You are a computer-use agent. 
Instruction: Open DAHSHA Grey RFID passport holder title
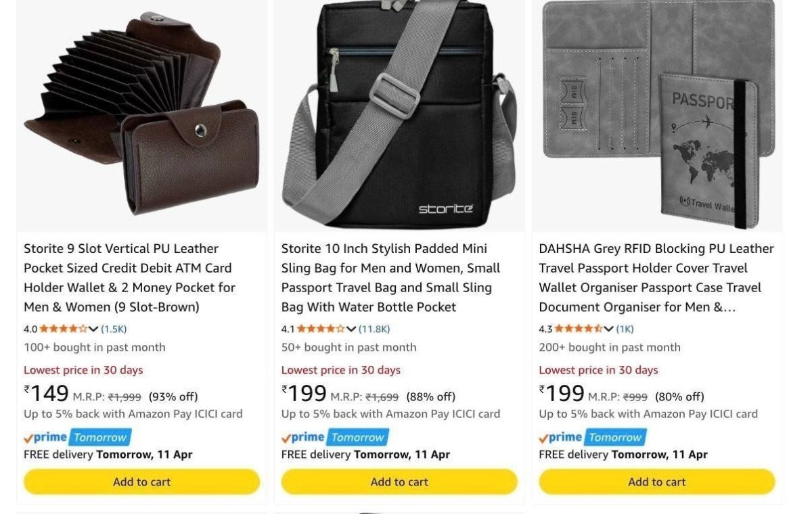[656, 278]
